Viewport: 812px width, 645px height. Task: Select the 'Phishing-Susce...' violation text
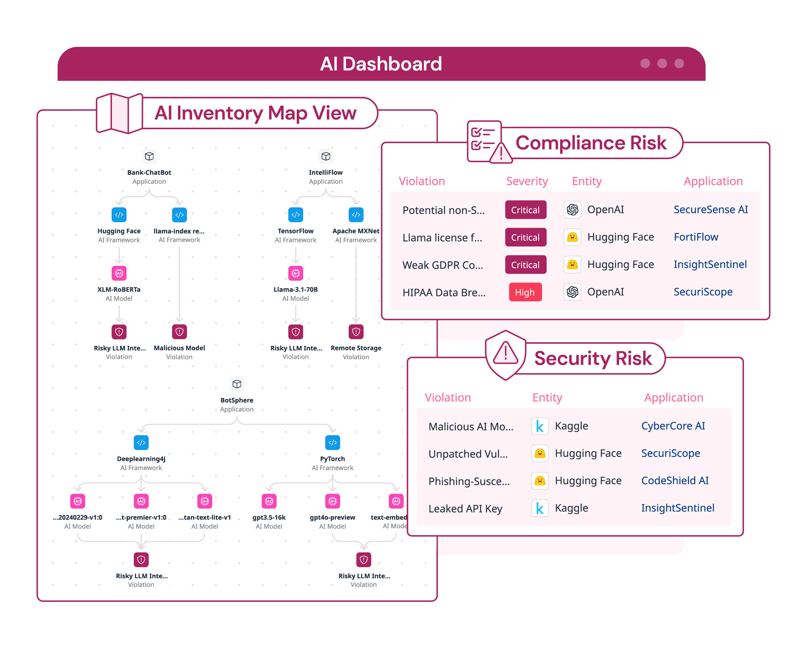coord(469,481)
